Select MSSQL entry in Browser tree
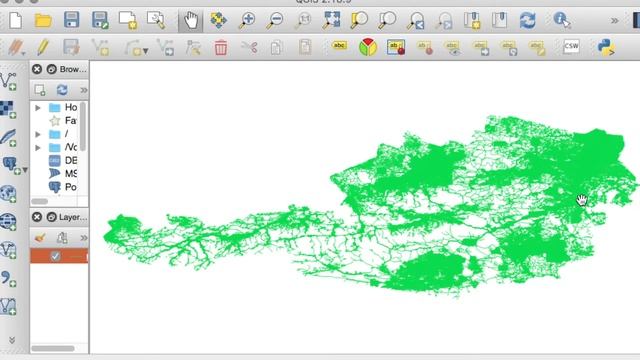640x360 pixels. (x=62, y=173)
